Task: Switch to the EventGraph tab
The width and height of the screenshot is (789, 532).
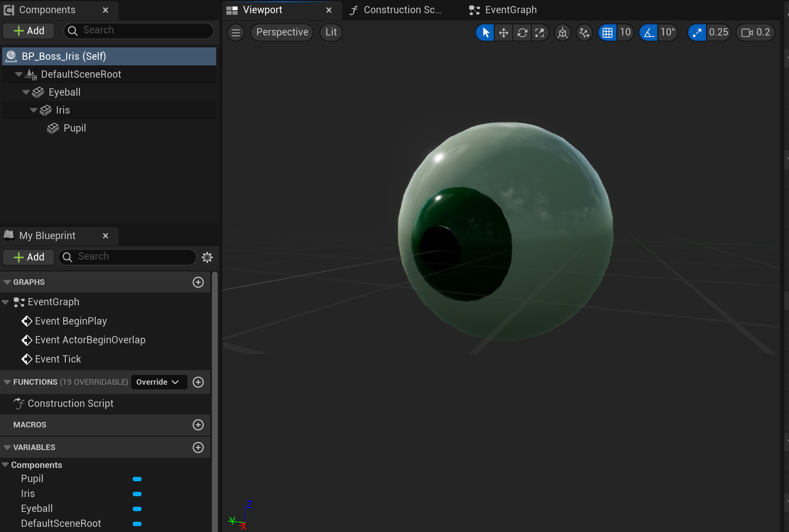Action: 503,10
